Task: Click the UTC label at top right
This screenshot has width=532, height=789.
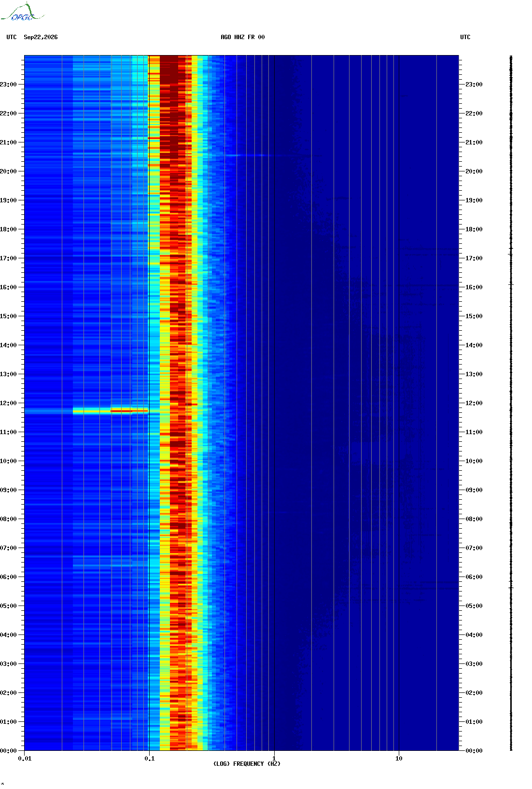Action: (465, 37)
